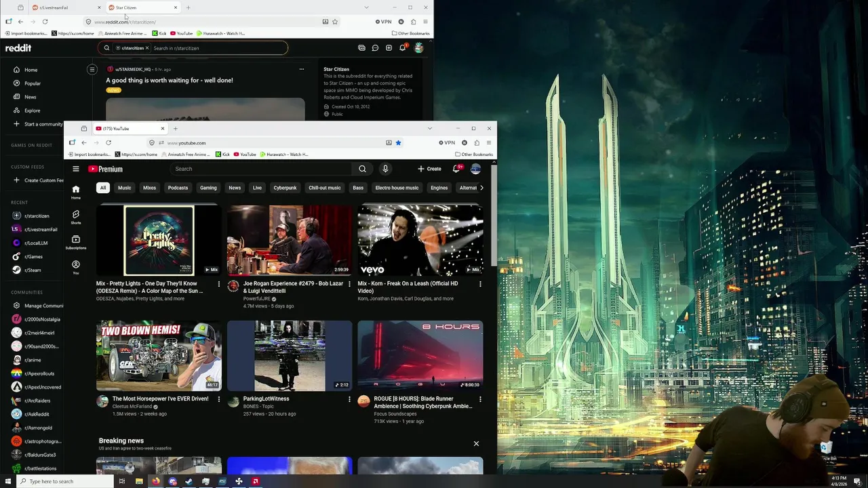Open File Explorer from the taskbar
This screenshot has width=868, height=488.
(x=139, y=481)
